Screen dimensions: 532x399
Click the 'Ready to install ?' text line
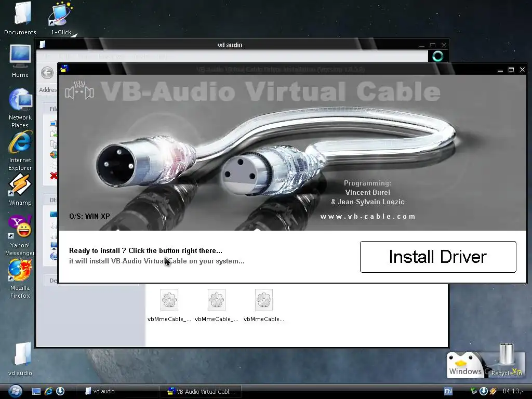(x=145, y=251)
